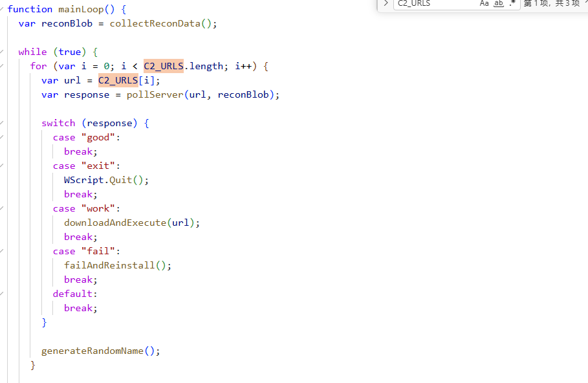Expand the Replace row with find chevron
This screenshot has width=588, height=383.
tap(386, 3)
